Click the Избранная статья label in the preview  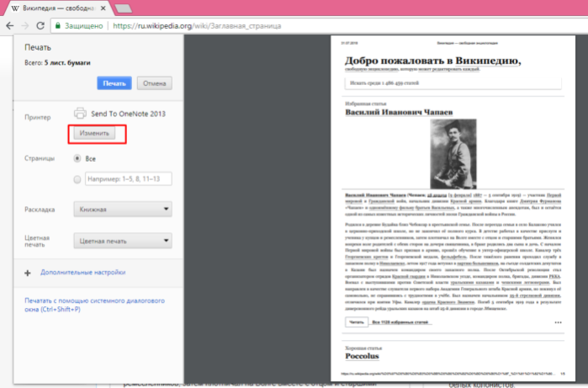(366, 104)
